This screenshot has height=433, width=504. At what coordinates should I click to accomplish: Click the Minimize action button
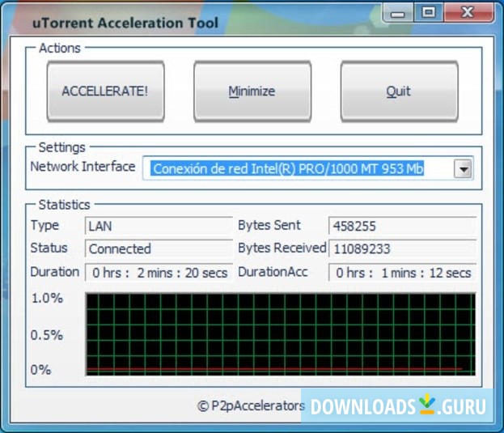click(252, 91)
